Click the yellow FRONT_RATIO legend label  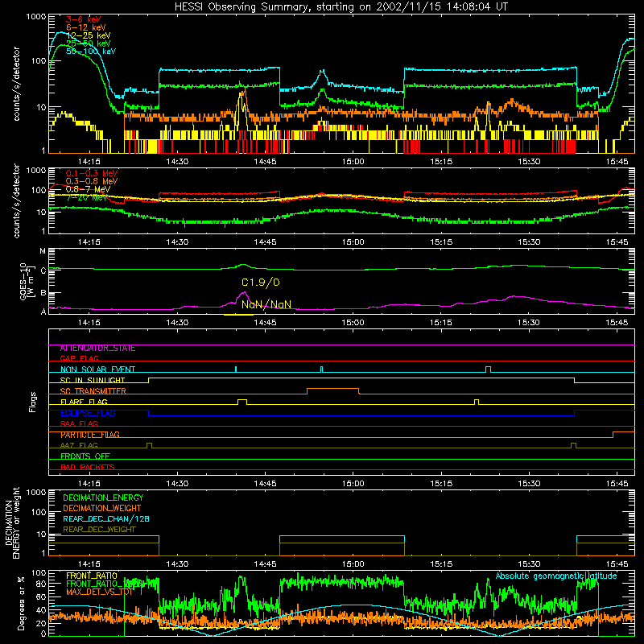pos(92,576)
